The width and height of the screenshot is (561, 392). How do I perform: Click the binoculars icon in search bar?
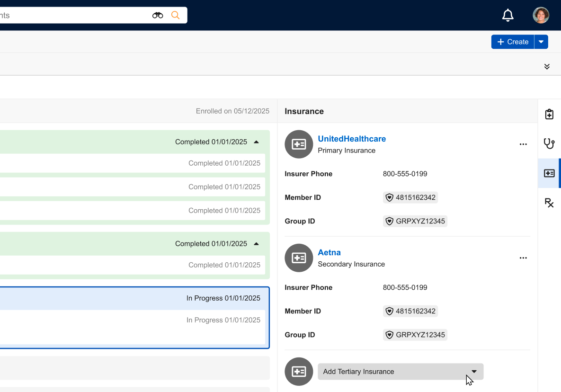[158, 15]
